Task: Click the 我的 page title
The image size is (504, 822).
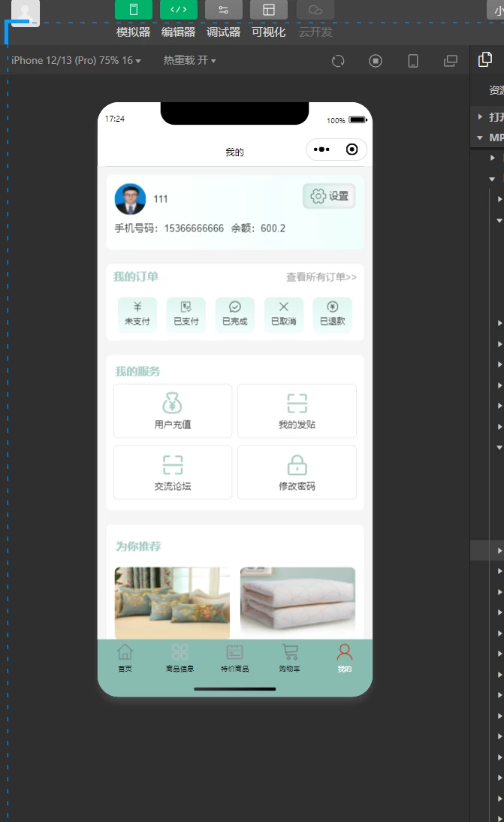Action: click(234, 152)
